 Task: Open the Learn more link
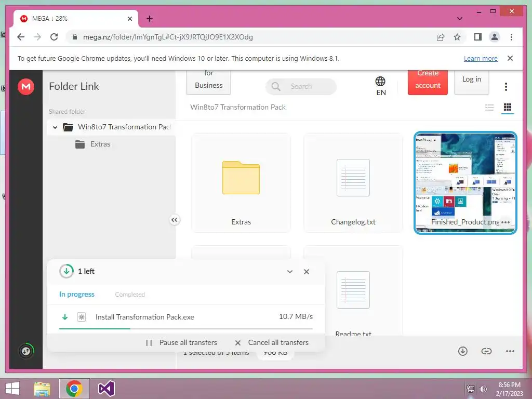tap(481, 58)
